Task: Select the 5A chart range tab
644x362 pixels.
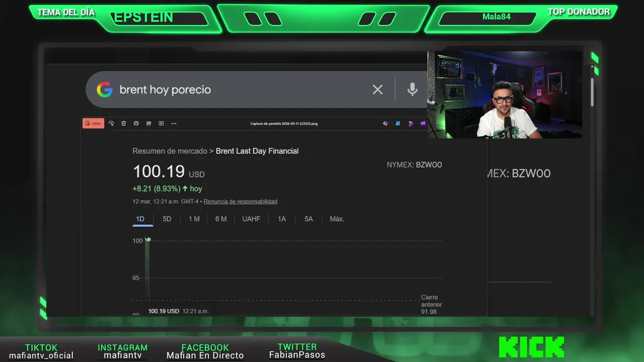Action: (308, 219)
